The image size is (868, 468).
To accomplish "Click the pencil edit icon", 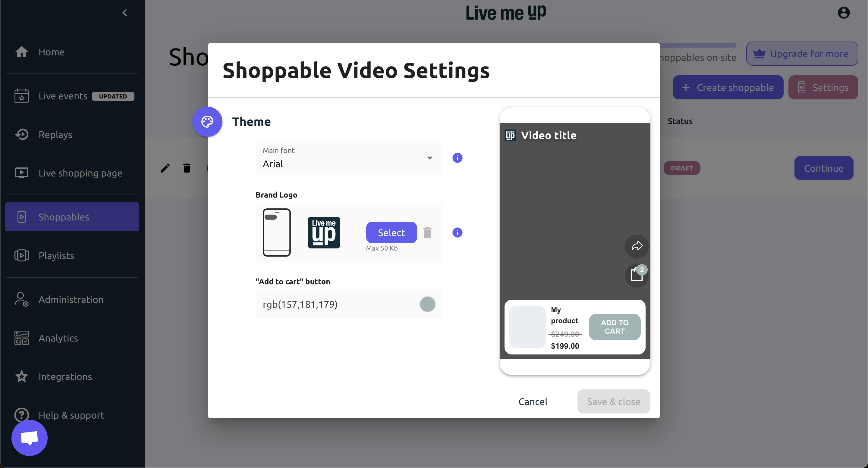I will (x=165, y=168).
